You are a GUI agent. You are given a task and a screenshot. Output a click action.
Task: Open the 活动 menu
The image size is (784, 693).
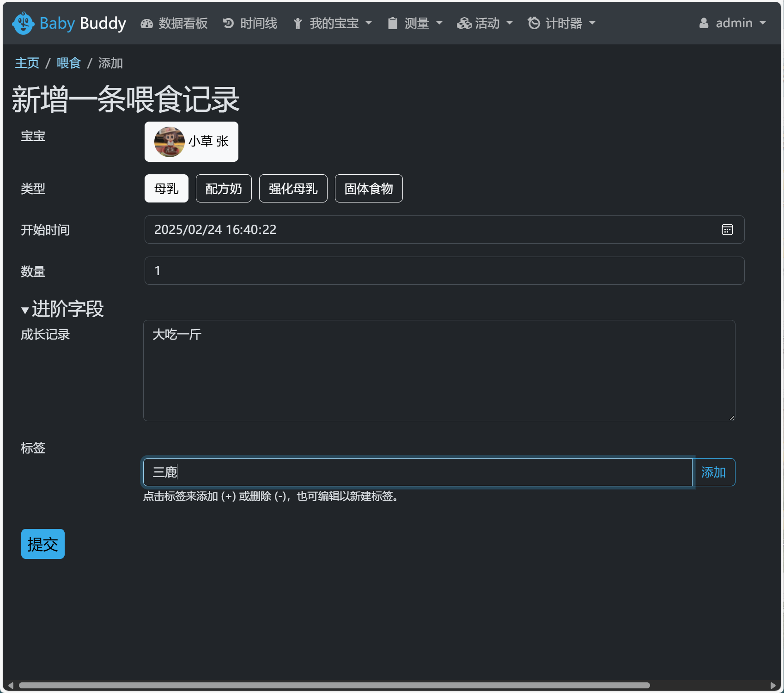485,23
